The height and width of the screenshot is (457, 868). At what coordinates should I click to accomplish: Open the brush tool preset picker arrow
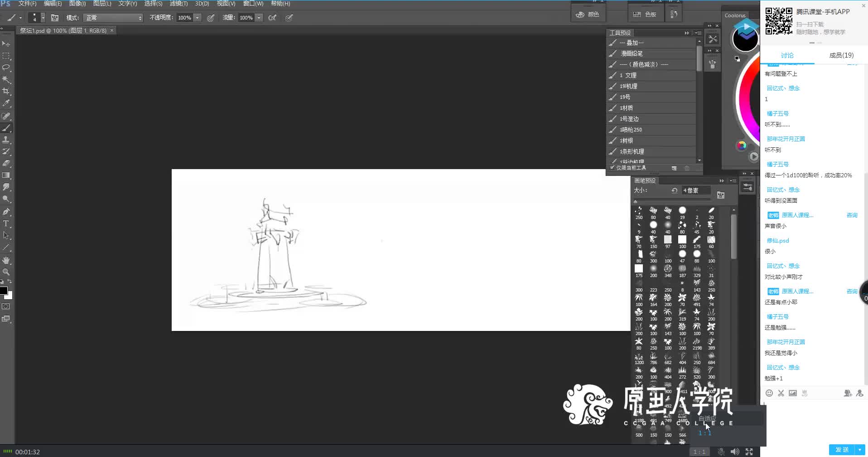click(20, 18)
